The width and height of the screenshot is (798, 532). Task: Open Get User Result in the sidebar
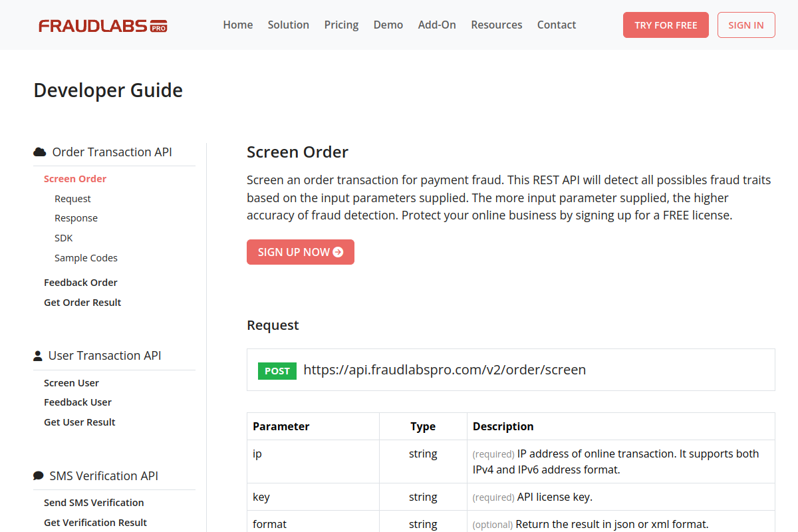pyautogui.click(x=80, y=422)
